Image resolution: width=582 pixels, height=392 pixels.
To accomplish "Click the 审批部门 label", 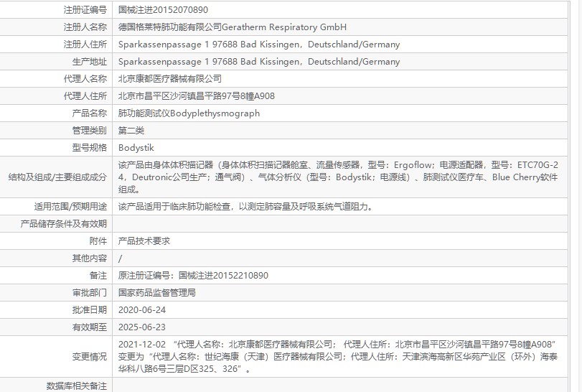I will click(90, 292).
